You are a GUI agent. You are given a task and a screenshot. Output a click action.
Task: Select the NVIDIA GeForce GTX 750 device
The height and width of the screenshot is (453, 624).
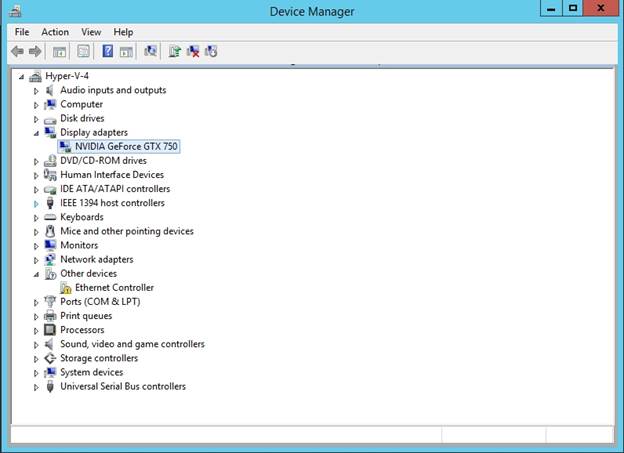[x=126, y=146]
